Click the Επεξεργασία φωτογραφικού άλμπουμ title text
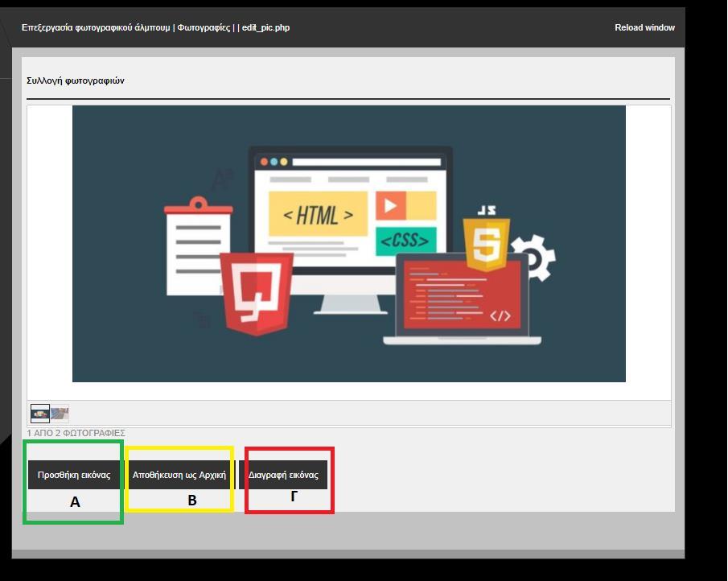 tap(96, 27)
